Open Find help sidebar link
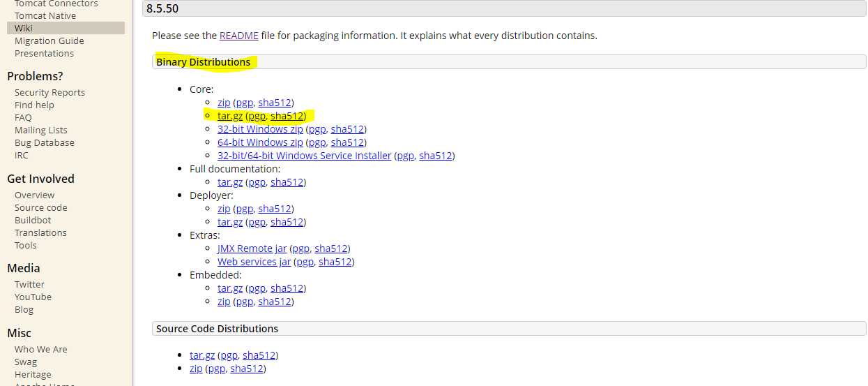Viewport: 868px width, 386px height. (34, 105)
